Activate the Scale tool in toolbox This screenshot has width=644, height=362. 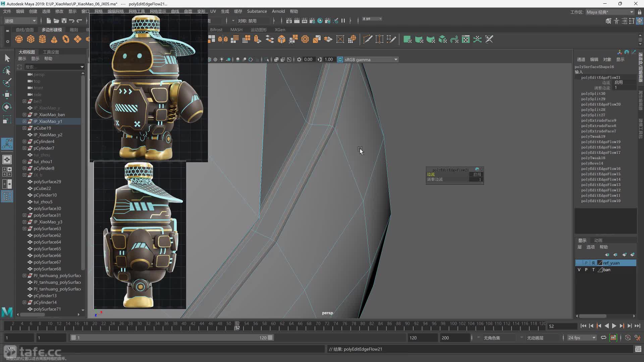7,120
